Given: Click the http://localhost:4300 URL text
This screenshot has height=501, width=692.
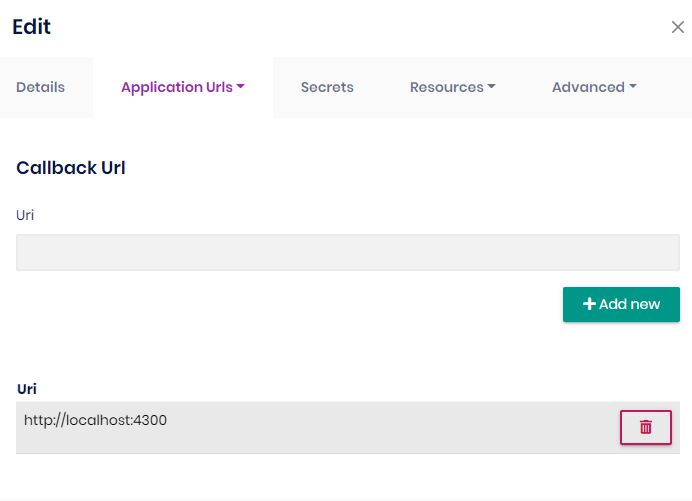Looking at the screenshot, I should [95, 420].
